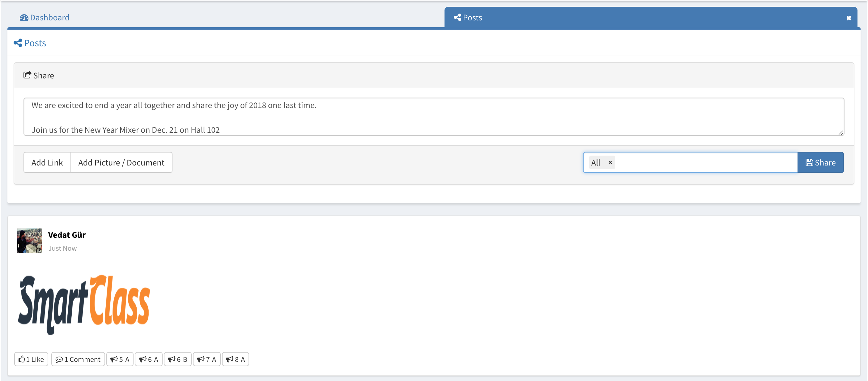Click the megaphone icon for 8-A

[229, 359]
